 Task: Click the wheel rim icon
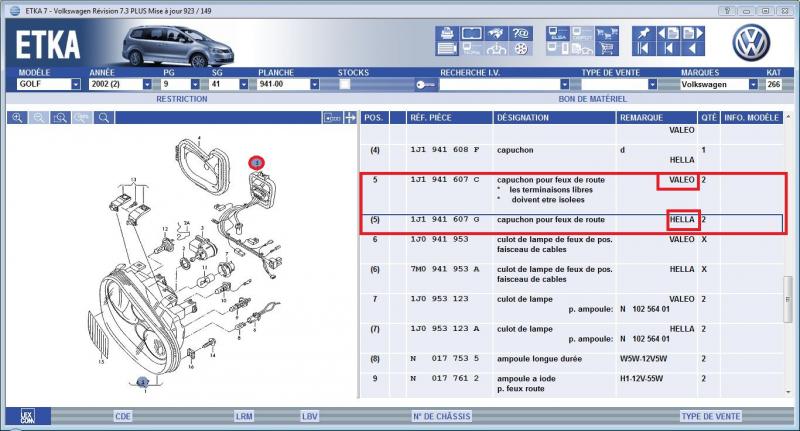coord(520,48)
